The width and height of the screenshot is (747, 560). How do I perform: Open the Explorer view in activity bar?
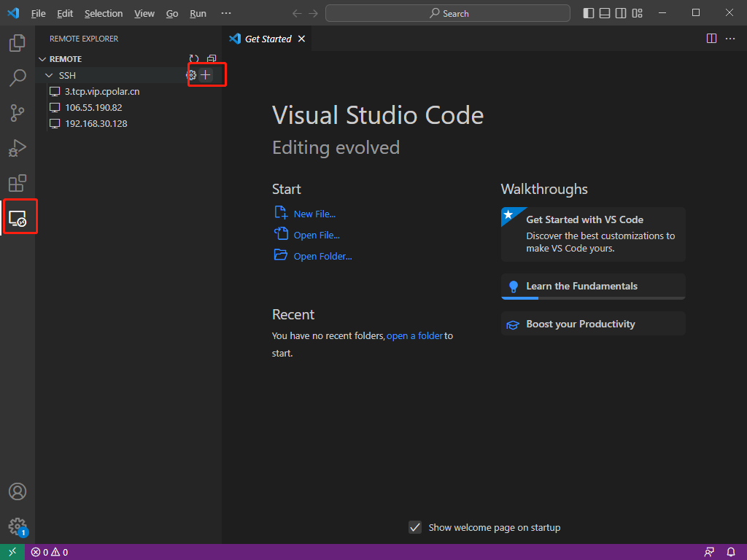pyautogui.click(x=18, y=43)
